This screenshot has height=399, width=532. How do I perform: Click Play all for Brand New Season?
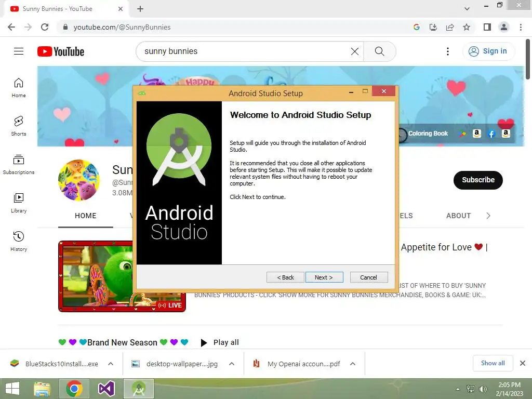[220, 342]
